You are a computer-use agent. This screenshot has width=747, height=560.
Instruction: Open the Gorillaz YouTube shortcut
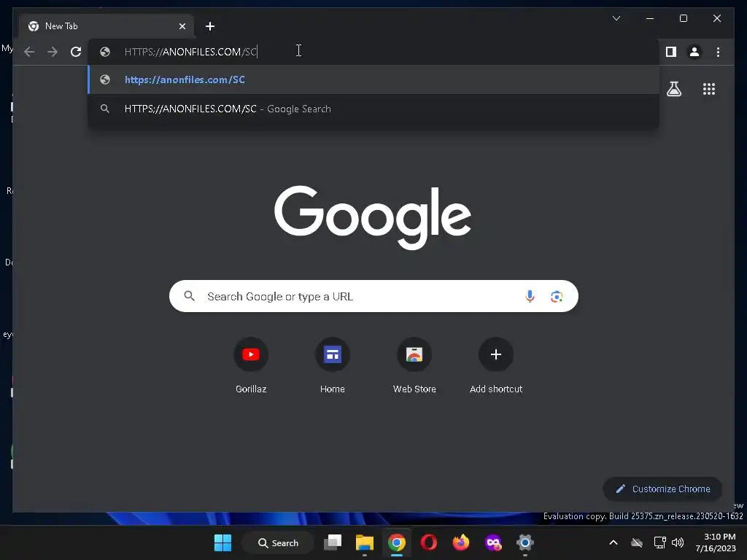tap(251, 366)
